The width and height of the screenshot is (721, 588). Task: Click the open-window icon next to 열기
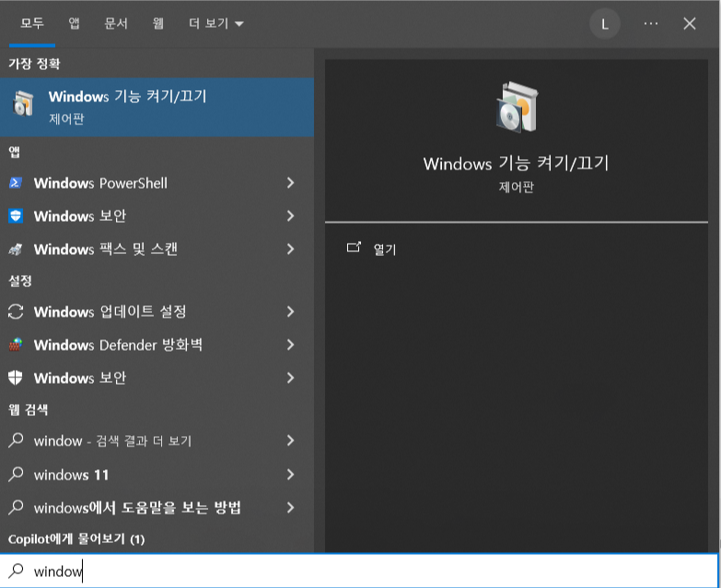click(x=354, y=248)
